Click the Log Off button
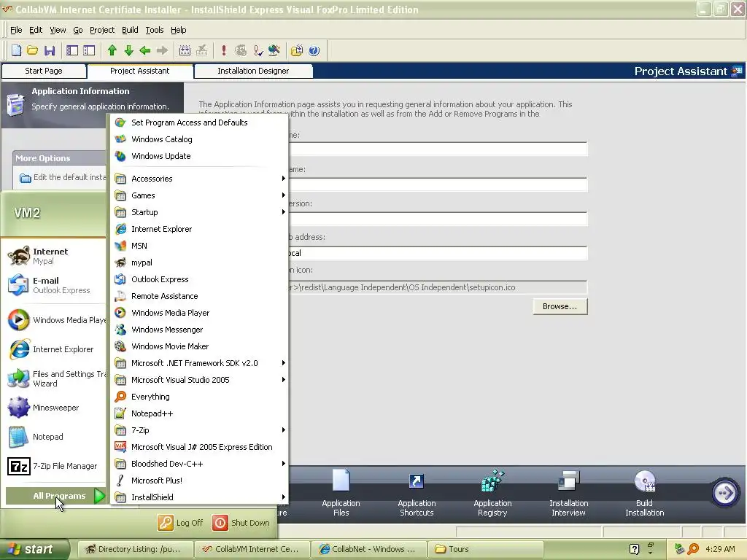 coord(181,522)
